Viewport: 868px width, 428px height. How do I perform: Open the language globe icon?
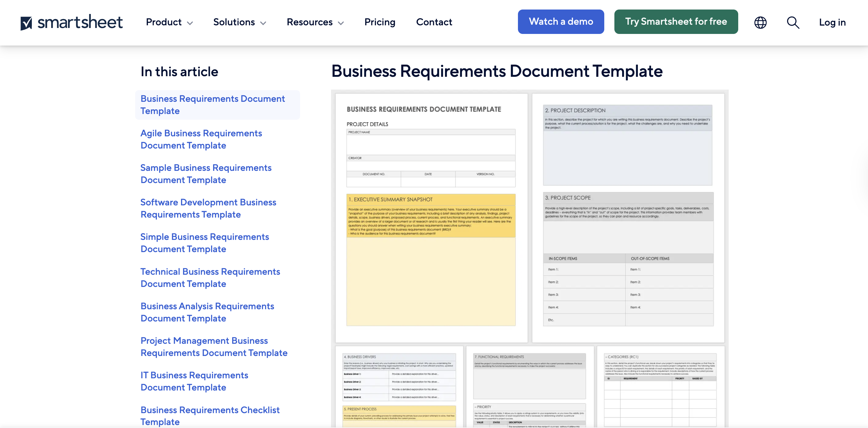760,23
